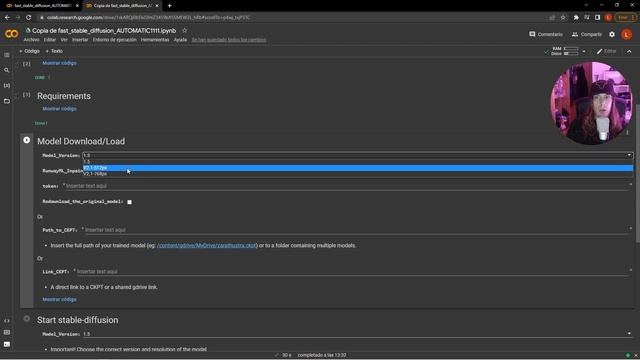
Task: Open the Compartir share button
Action: tap(587, 34)
